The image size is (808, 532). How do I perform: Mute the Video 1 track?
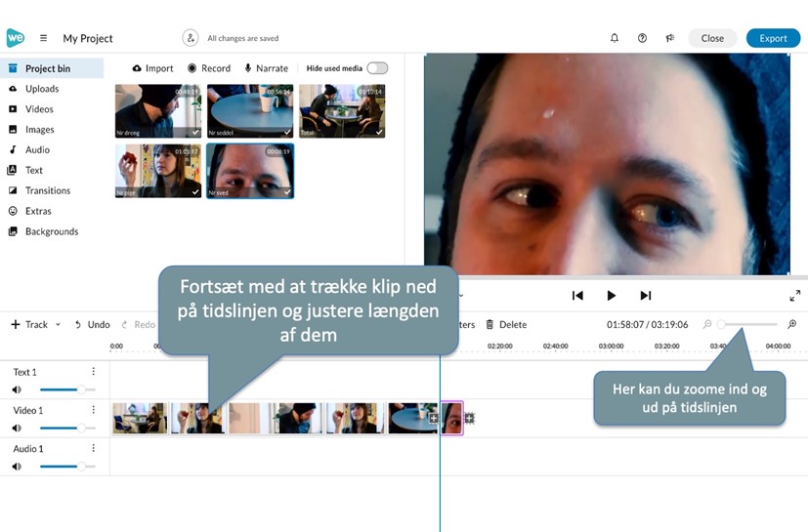pos(17,429)
